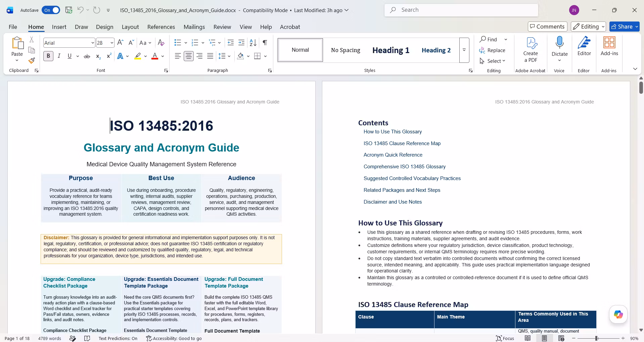The height and width of the screenshot is (342, 644).
Task: Adjust the zoom slider handle
Action: 596,338
